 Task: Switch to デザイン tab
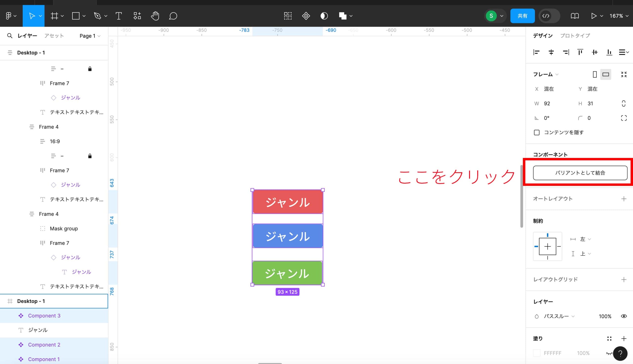pyautogui.click(x=543, y=36)
